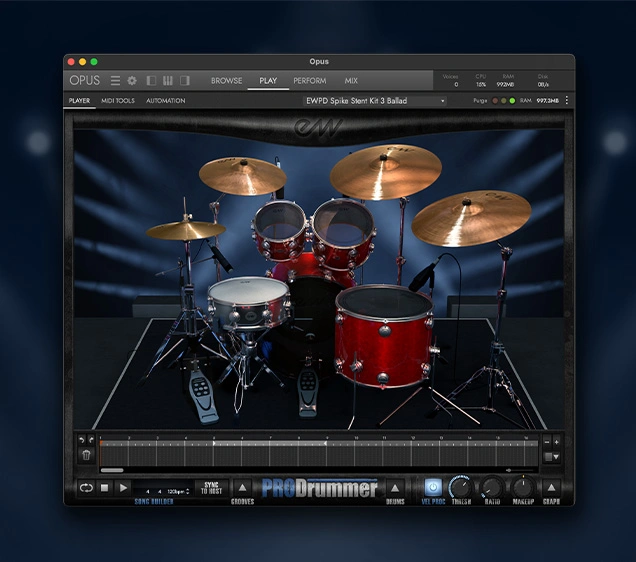Viewport: 636px width, 562px height.
Task: Click the red Purge indicator
Action: click(x=495, y=101)
